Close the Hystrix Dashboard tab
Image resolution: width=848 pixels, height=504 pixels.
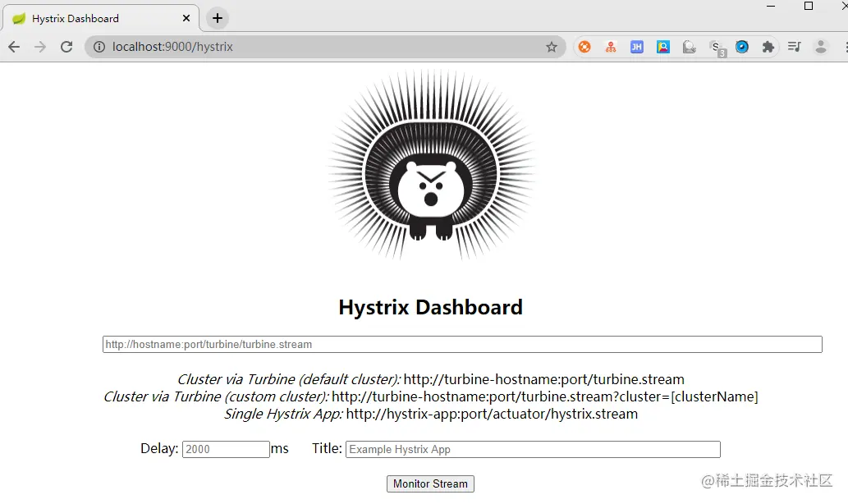[x=186, y=18]
